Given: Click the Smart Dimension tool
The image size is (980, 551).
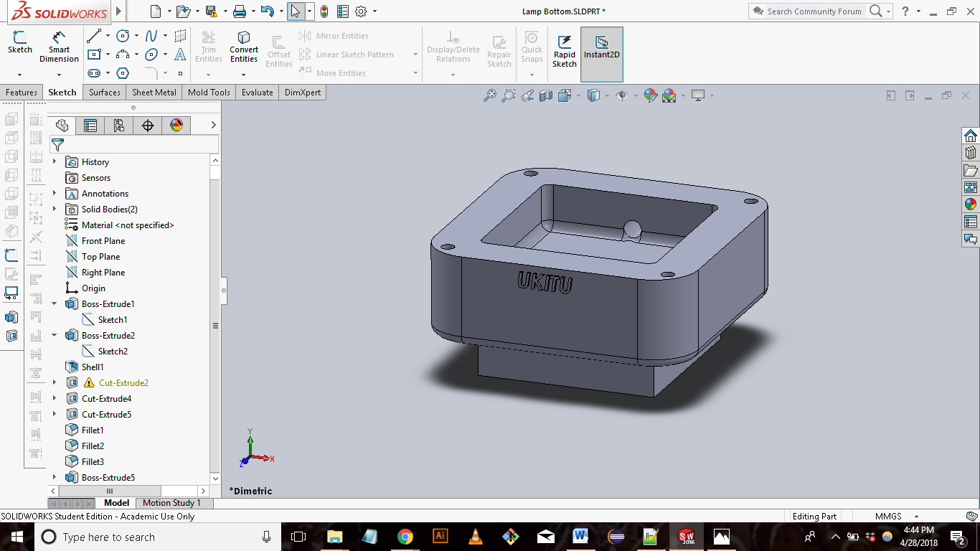Looking at the screenshot, I should [x=59, y=46].
